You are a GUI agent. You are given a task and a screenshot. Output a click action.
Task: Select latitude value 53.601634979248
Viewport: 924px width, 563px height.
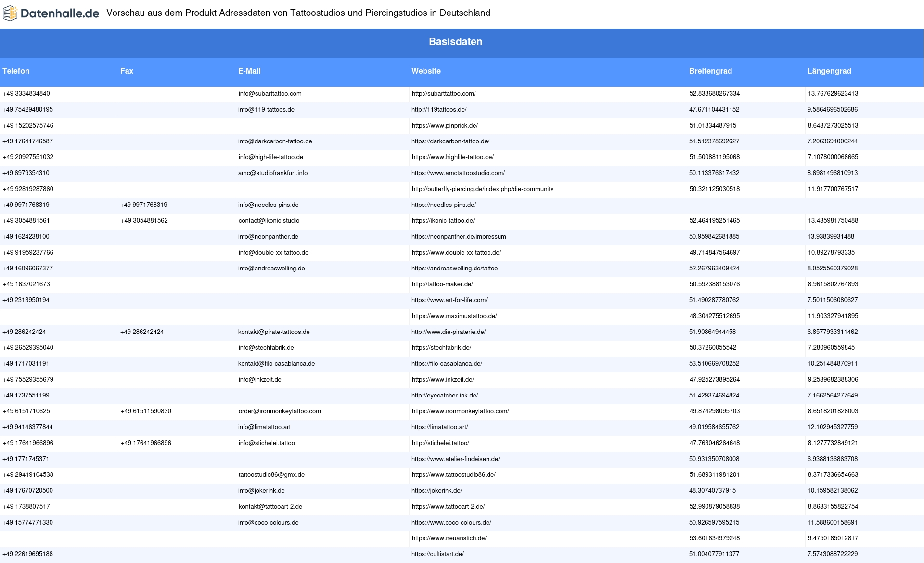click(x=715, y=538)
